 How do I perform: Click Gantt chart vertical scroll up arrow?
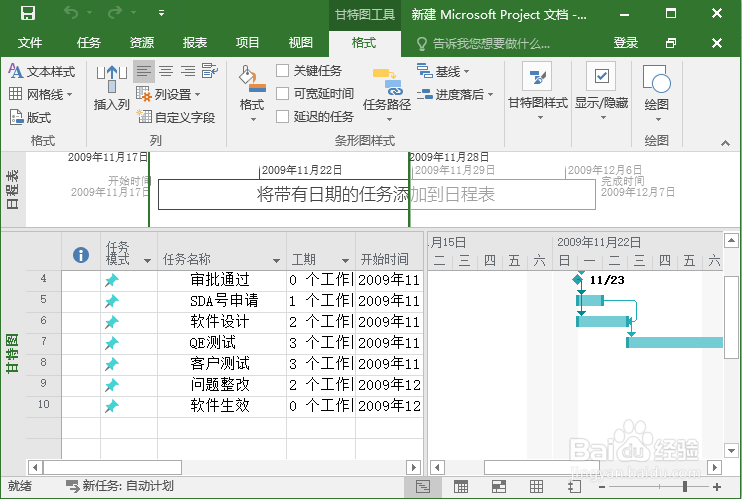pyautogui.click(x=731, y=241)
